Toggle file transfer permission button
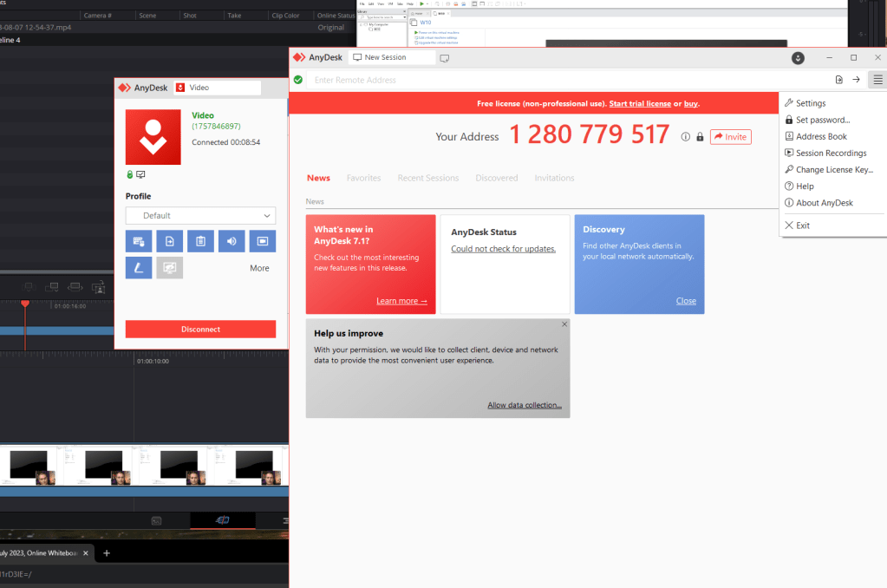Screen dimensions: 887x588 pyautogui.click(x=170, y=241)
